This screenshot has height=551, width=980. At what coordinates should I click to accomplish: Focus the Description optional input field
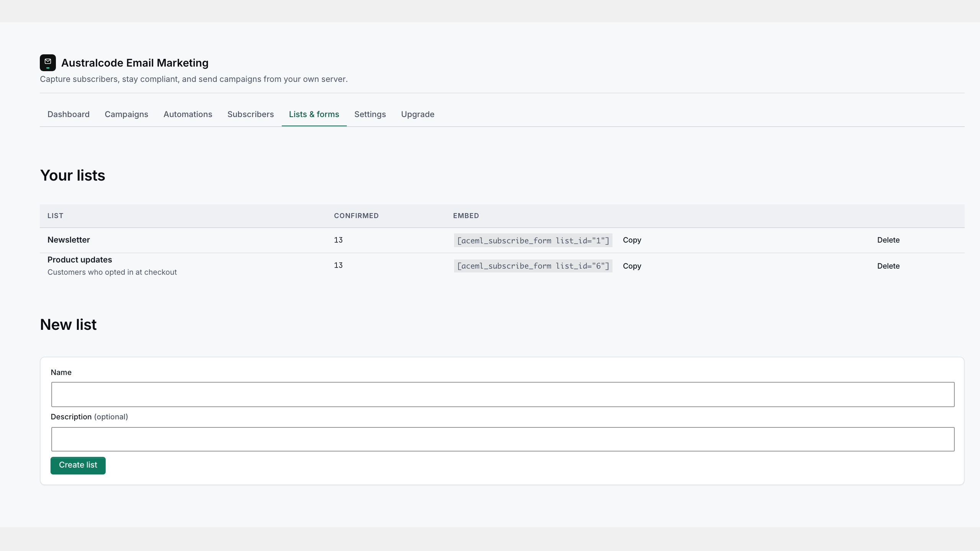point(503,439)
